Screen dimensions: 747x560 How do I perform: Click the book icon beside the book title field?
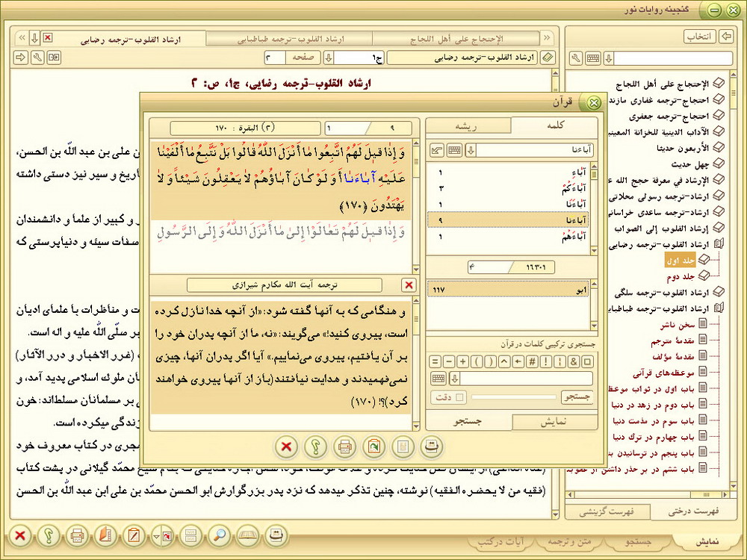point(548,58)
